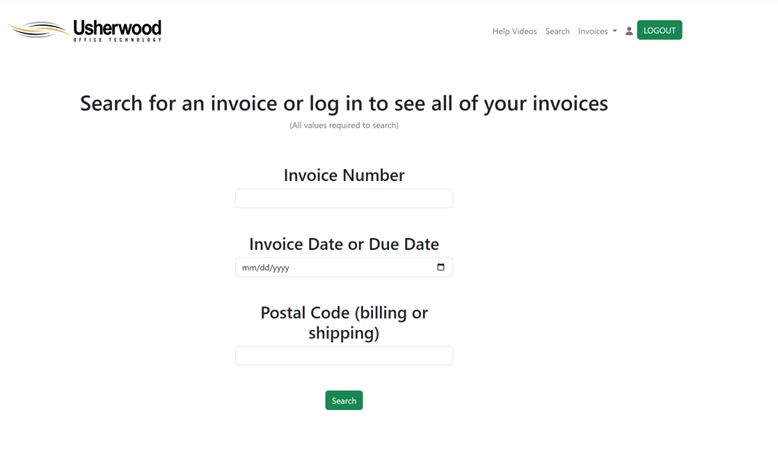
Task: Click the 'All values required to search' note
Action: point(343,125)
